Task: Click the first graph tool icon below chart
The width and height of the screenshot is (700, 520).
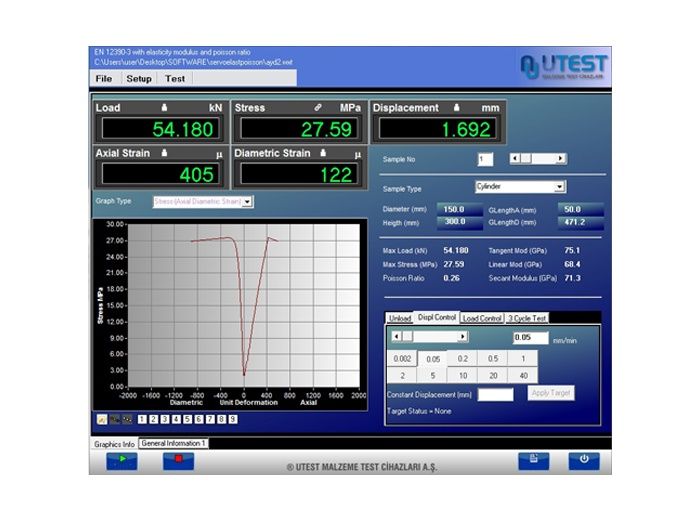Action: click(x=101, y=420)
